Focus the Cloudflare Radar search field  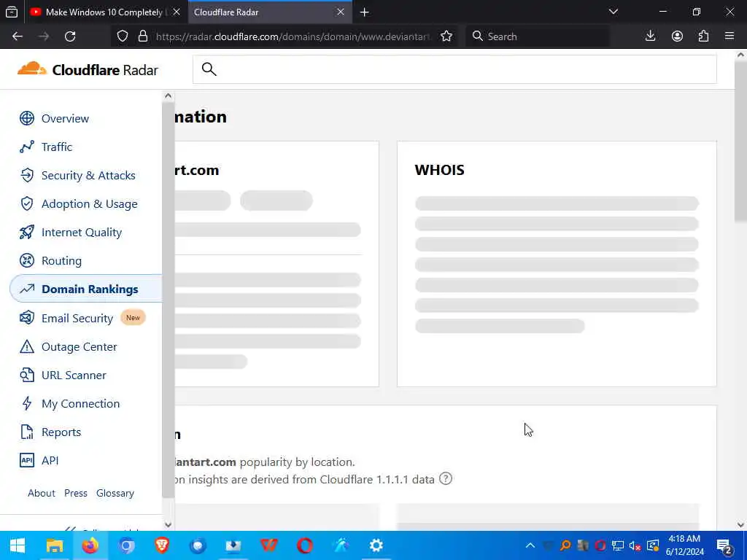coord(454,69)
